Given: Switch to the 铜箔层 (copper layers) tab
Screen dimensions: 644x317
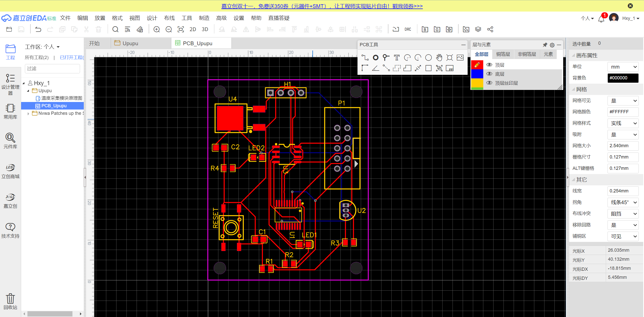Looking at the screenshot, I should 503,54.
